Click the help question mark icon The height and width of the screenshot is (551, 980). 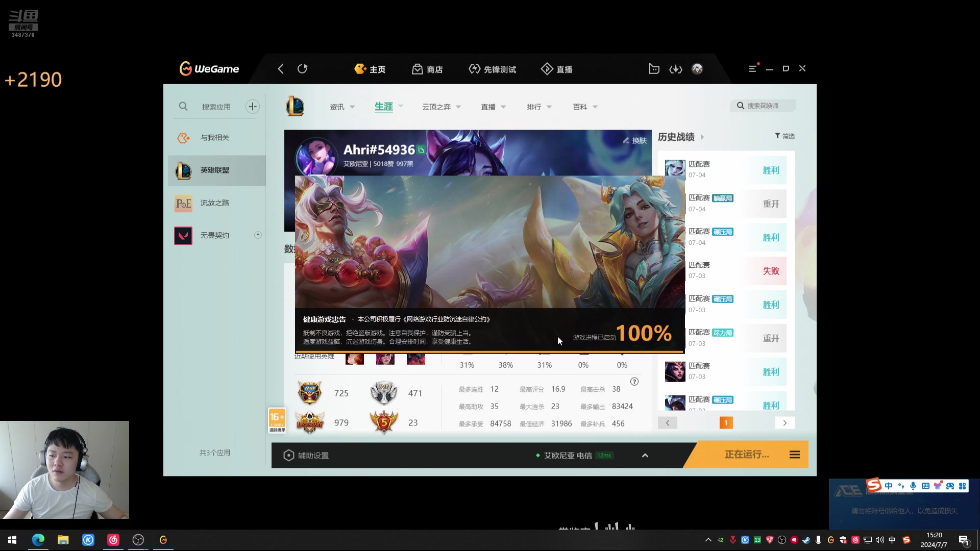point(634,382)
